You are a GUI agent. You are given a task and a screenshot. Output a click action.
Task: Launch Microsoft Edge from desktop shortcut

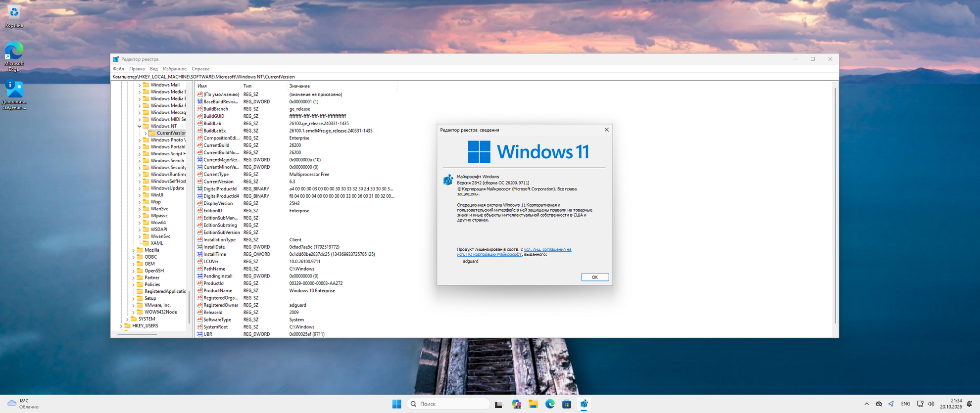click(x=14, y=56)
